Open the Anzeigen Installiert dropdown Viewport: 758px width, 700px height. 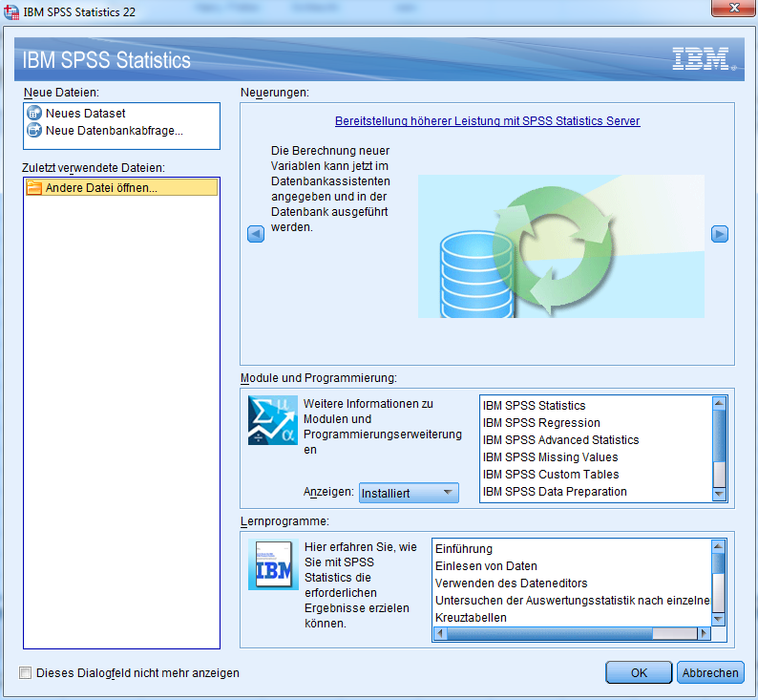409,493
